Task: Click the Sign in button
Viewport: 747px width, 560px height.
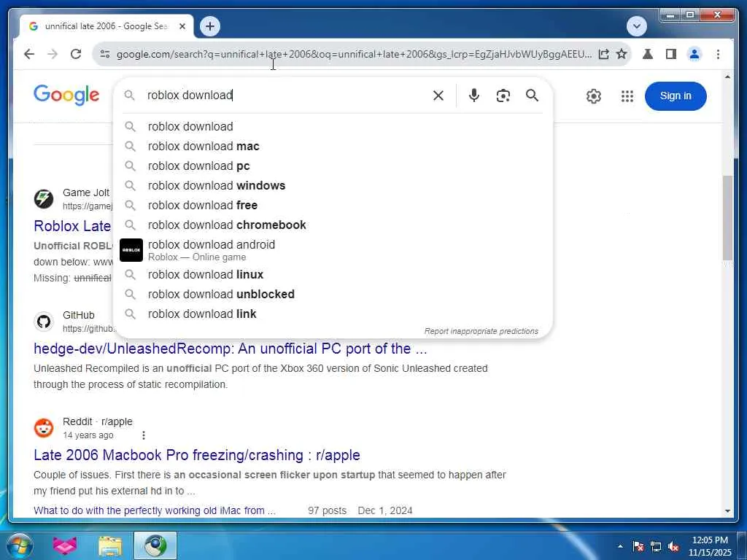Action: click(x=676, y=96)
